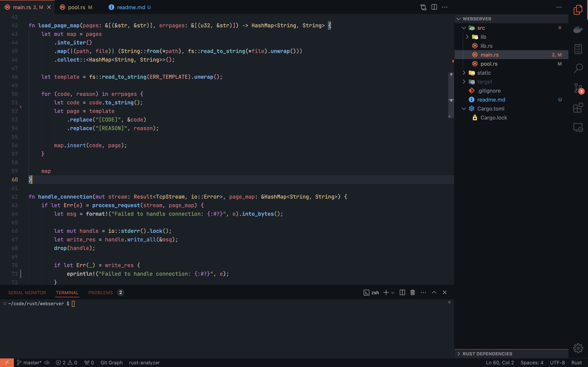588x367 pixels.
Task: Click Git Graph in the status bar
Action: (111, 363)
